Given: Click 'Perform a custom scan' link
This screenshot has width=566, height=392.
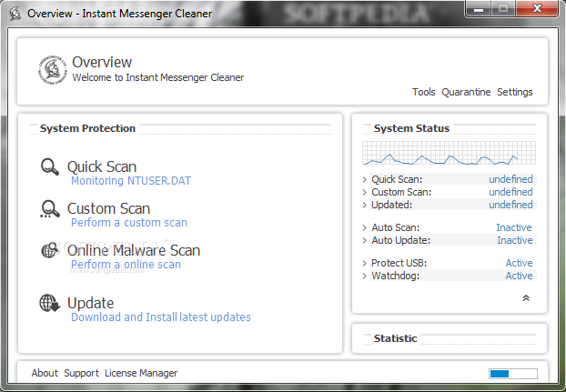Looking at the screenshot, I should [129, 223].
